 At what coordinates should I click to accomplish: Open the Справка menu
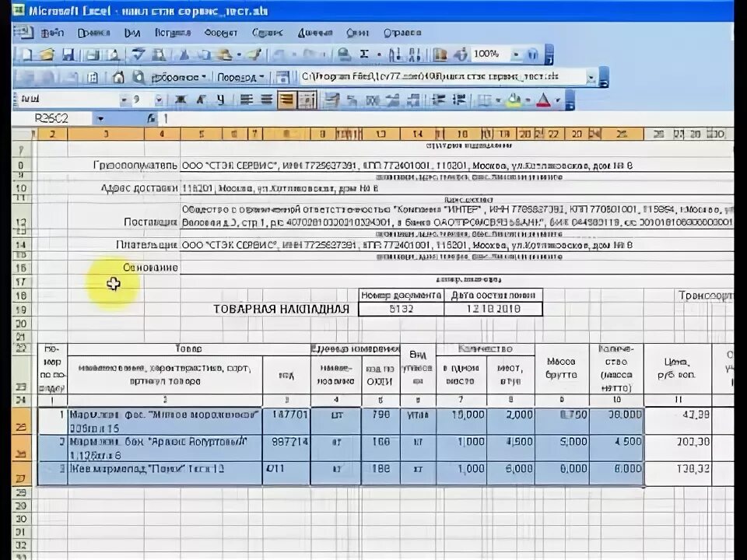pos(402,33)
